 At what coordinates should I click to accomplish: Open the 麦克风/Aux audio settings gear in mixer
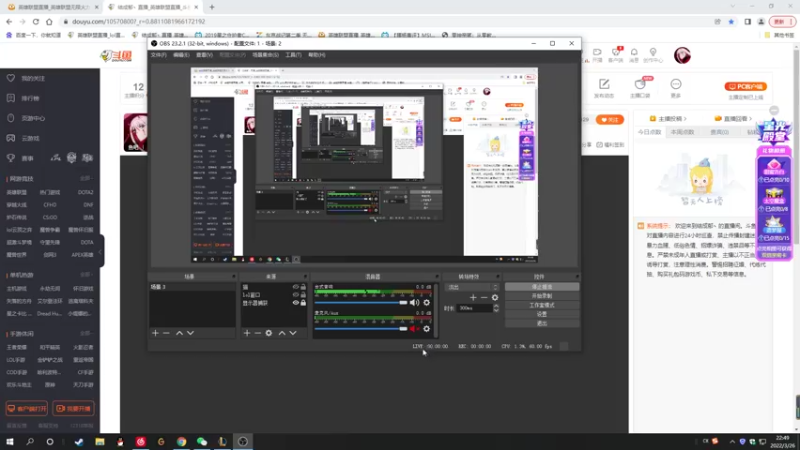point(427,329)
